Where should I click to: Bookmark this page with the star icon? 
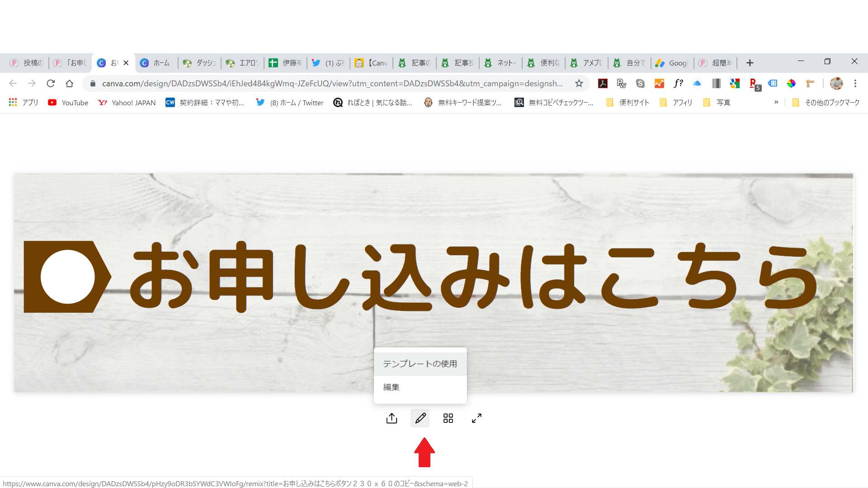click(x=579, y=83)
